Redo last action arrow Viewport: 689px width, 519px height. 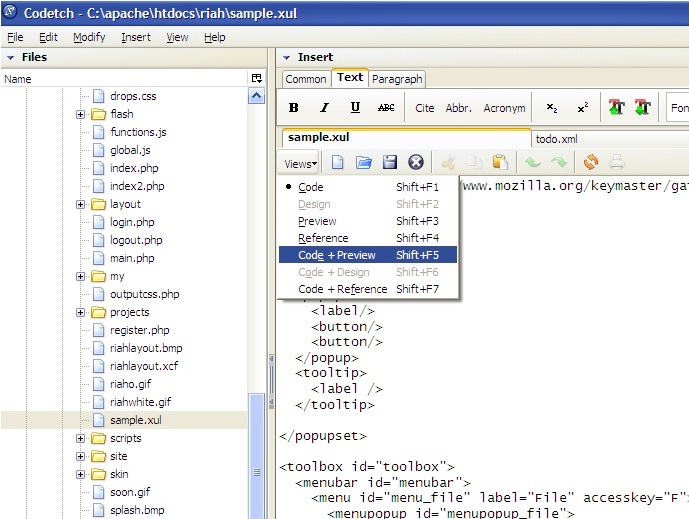click(559, 163)
